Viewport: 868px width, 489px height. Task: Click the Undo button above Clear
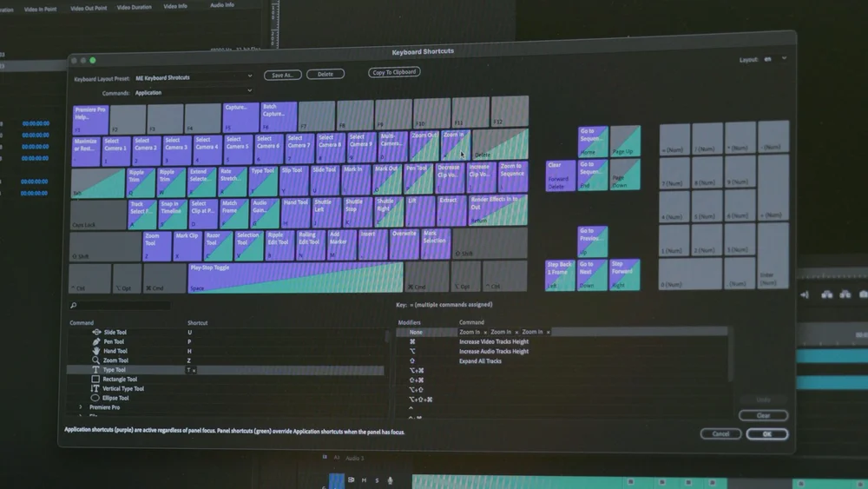(x=763, y=400)
